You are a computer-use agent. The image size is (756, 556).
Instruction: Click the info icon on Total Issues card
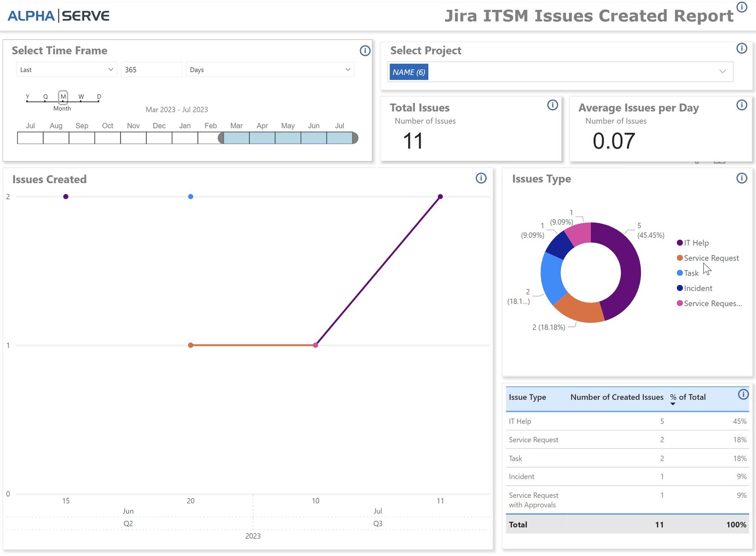click(552, 105)
